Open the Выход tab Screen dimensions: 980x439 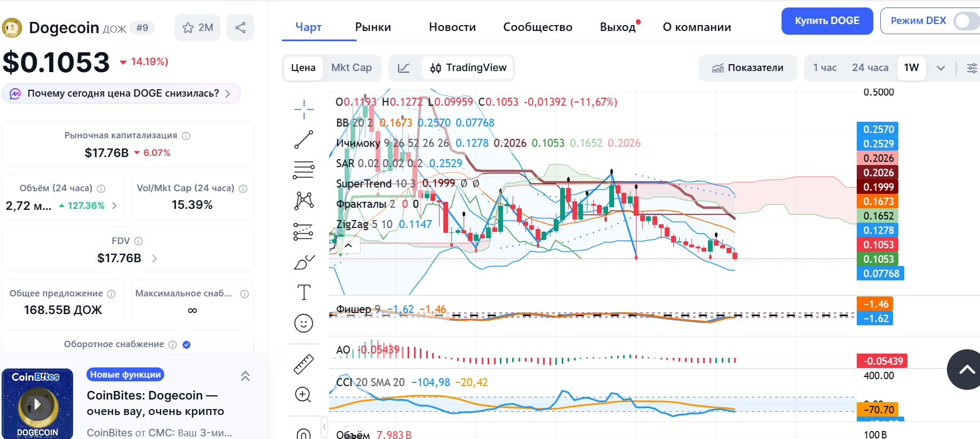click(618, 27)
